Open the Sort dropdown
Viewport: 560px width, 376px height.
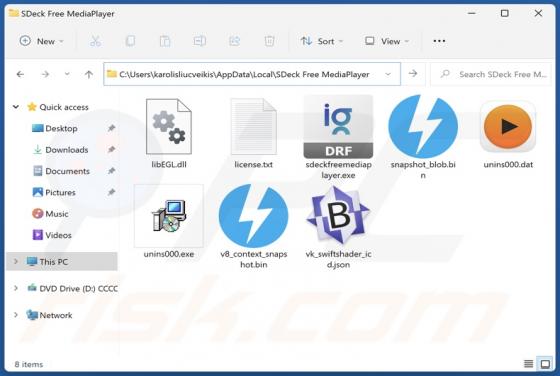click(321, 41)
